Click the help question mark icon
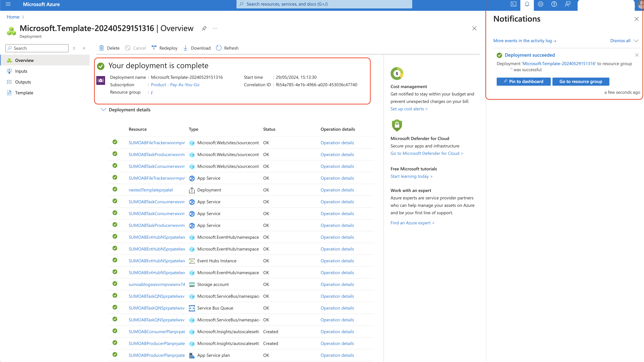Image resolution: width=644 pixels, height=362 pixels. pos(554,4)
